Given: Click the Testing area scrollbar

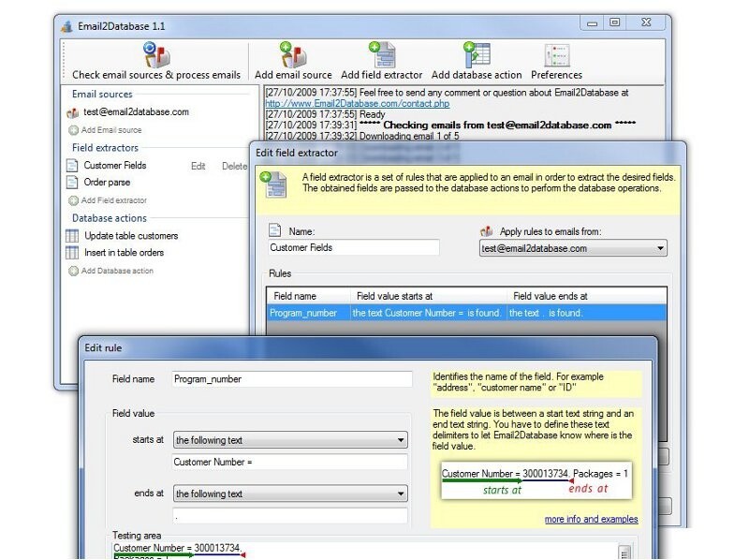Looking at the screenshot, I should pos(624,551).
